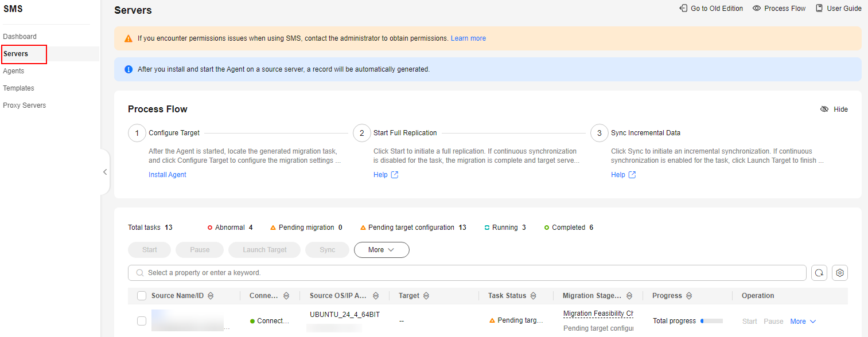Select all tasks with the header checkbox

click(x=142, y=296)
